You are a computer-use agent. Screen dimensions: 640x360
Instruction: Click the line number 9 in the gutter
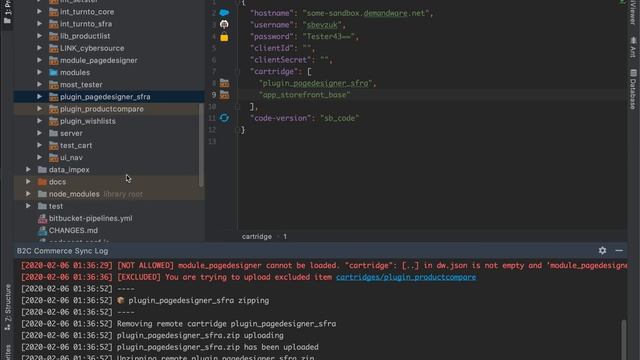pyautogui.click(x=213, y=95)
